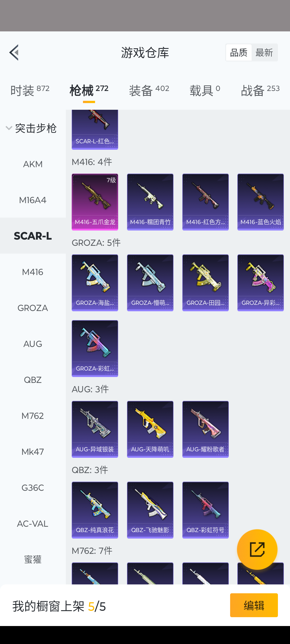Open the AUG-耀粉歌者 weapon icon

205,429
